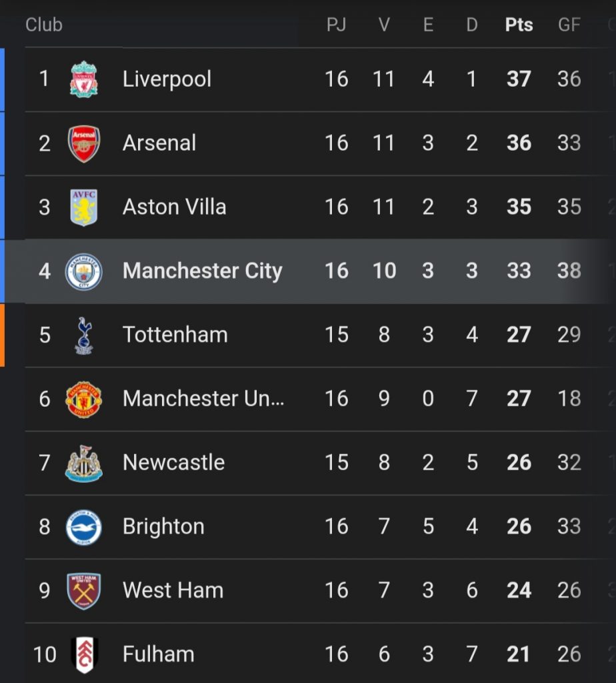Select the PJ column header
This screenshot has height=683, width=616.
[336, 25]
